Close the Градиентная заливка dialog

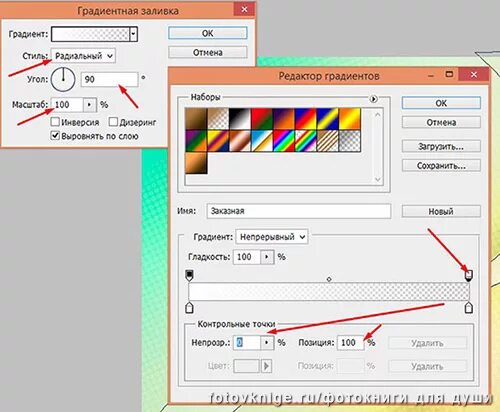click(x=244, y=10)
